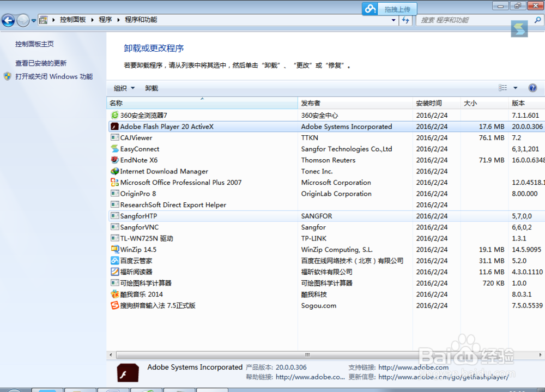Click 程序 in the breadcrumb
This screenshot has width=545, height=392.
[x=105, y=20]
